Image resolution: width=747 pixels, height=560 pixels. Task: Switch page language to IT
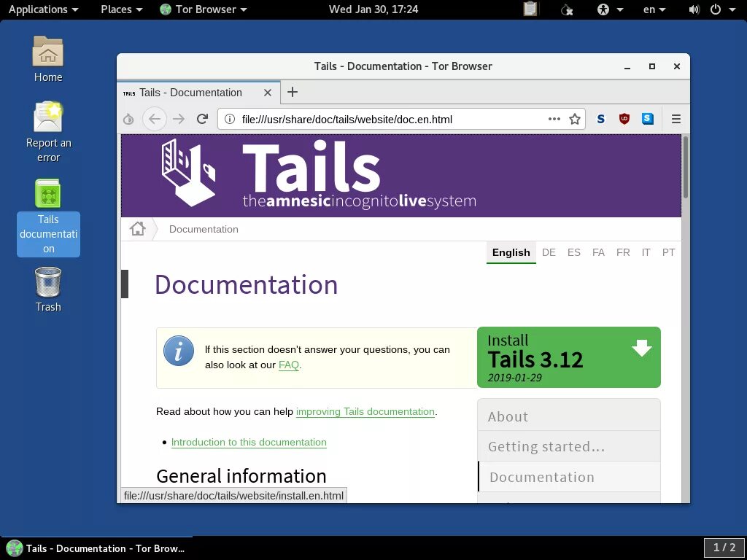pyautogui.click(x=646, y=252)
